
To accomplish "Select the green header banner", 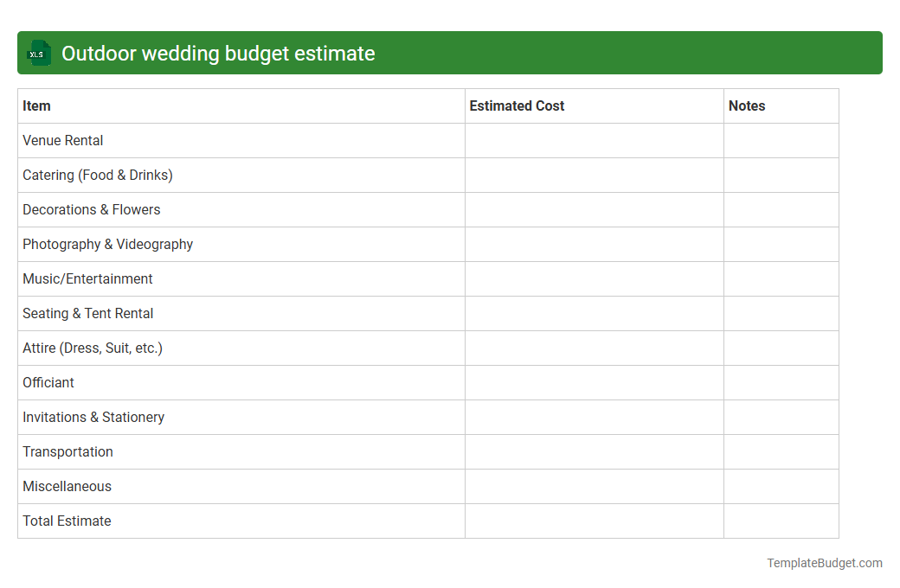I will [450, 53].
